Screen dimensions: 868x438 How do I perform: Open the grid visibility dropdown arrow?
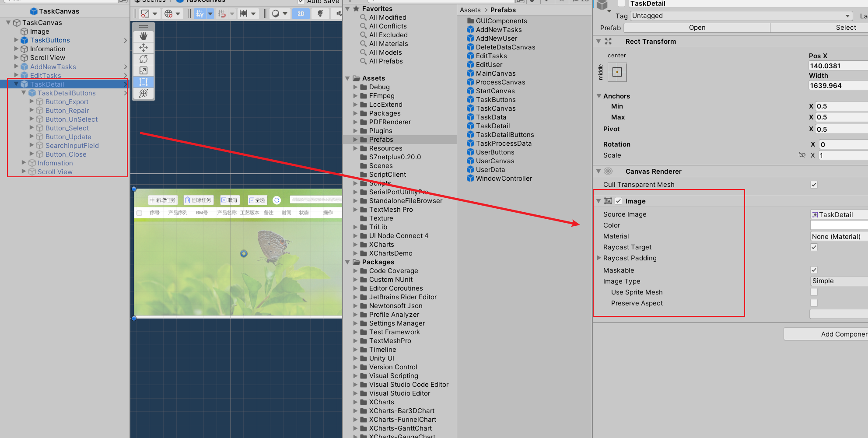click(x=210, y=14)
